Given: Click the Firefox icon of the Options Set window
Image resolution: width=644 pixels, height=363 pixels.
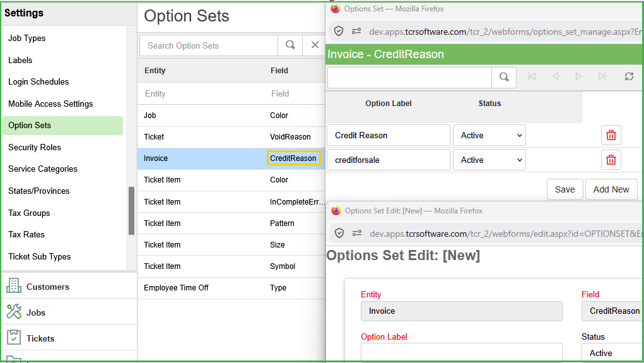Looking at the screenshot, I should click(x=336, y=9).
